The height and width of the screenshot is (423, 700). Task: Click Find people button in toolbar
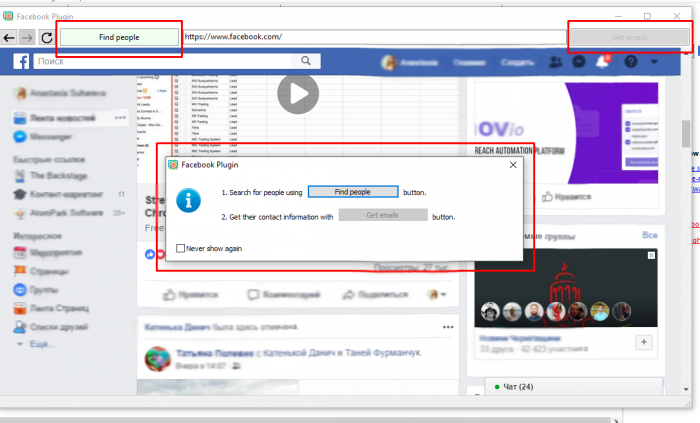[x=119, y=37]
